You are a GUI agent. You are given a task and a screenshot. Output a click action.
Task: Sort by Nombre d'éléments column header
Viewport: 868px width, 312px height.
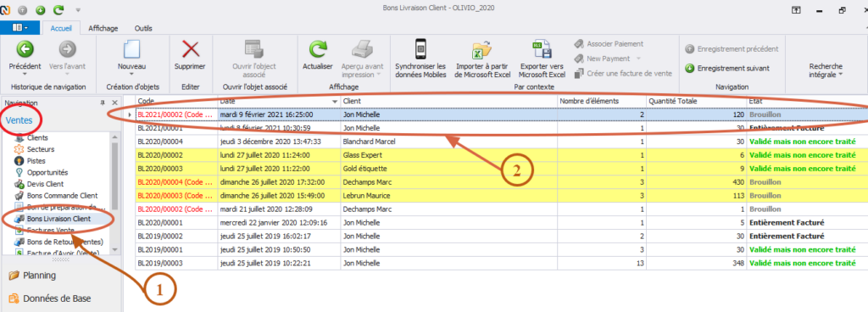(x=603, y=101)
